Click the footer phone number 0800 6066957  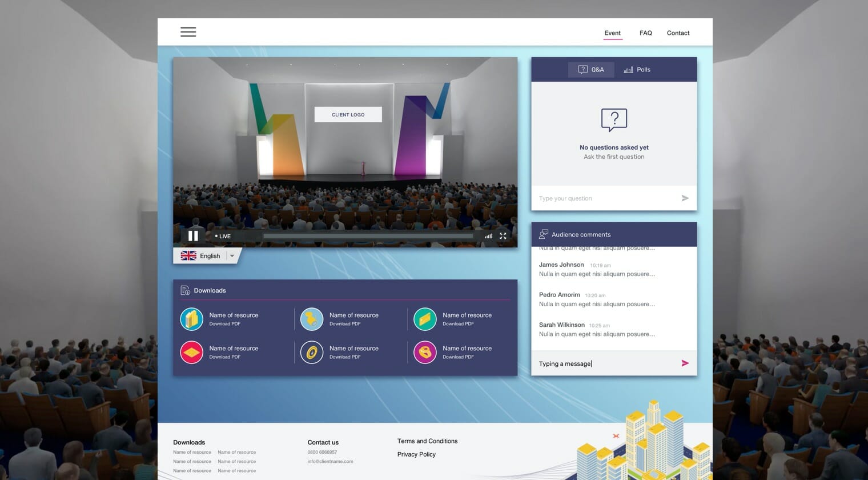[322, 452]
